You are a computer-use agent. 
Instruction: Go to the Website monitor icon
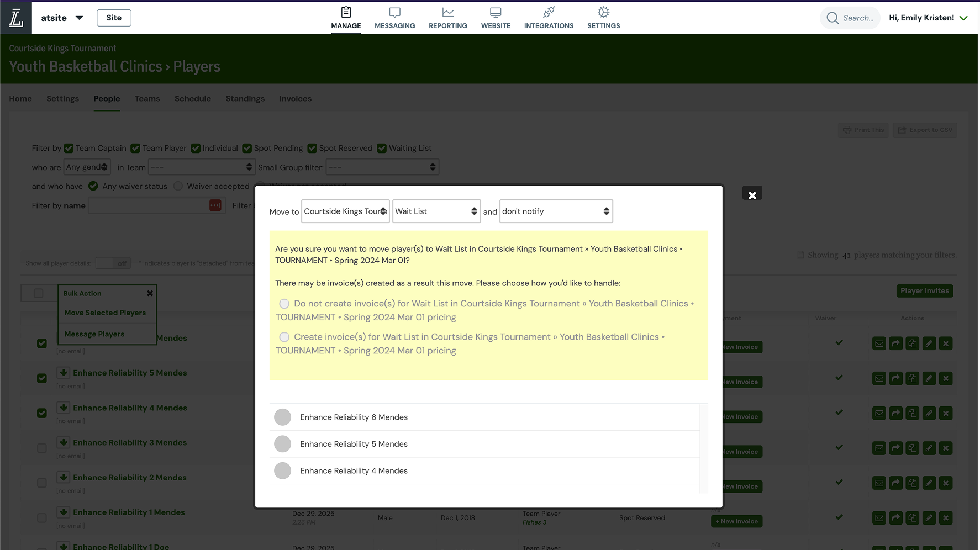pyautogui.click(x=496, y=13)
